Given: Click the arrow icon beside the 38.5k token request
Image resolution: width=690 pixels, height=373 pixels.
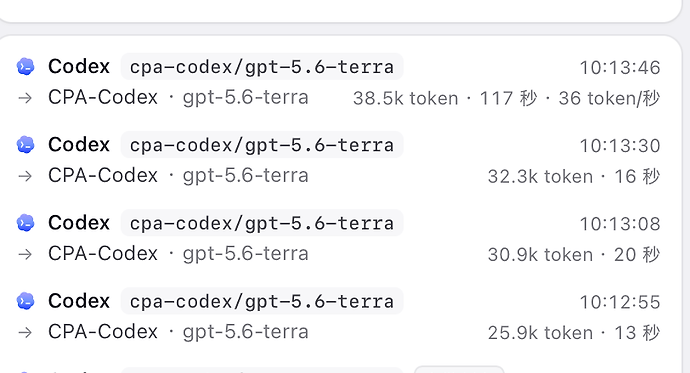Looking at the screenshot, I should (25, 98).
